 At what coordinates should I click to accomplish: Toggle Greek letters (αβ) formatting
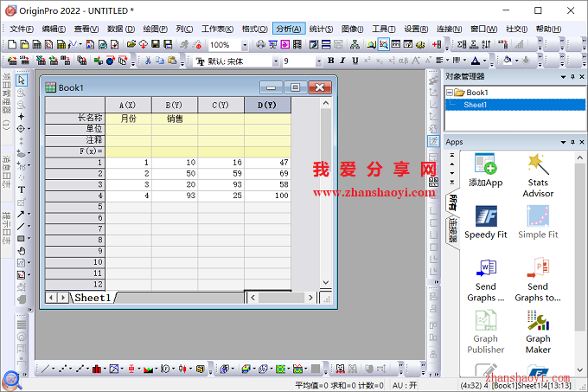click(404, 61)
